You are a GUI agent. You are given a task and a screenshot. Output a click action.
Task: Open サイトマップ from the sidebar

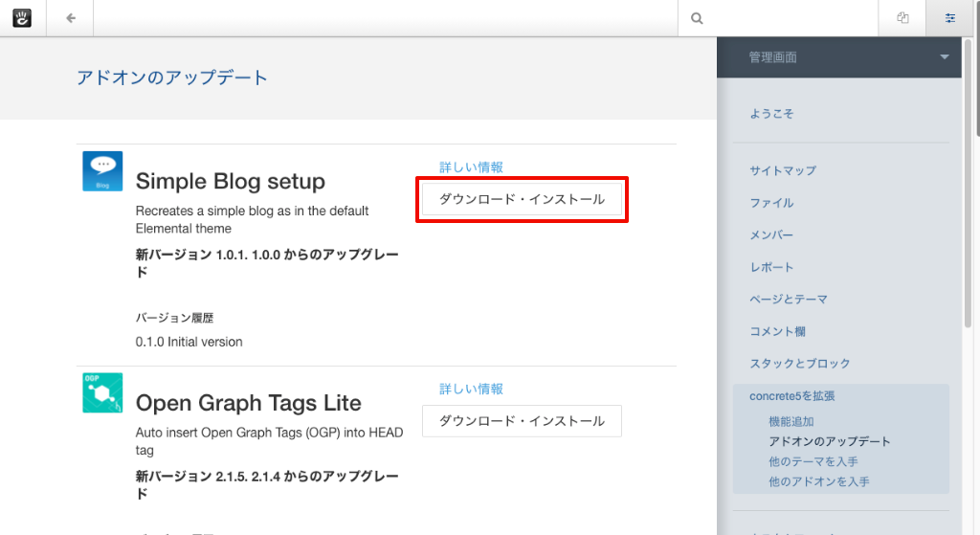pos(783,170)
